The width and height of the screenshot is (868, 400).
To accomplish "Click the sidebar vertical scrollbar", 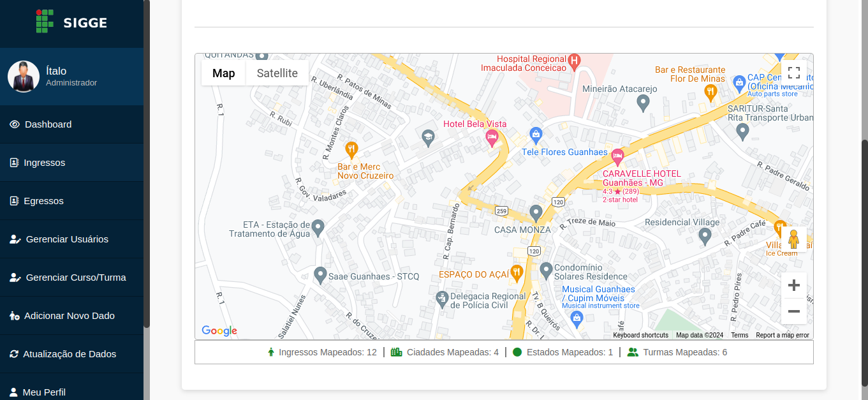I will [x=147, y=163].
